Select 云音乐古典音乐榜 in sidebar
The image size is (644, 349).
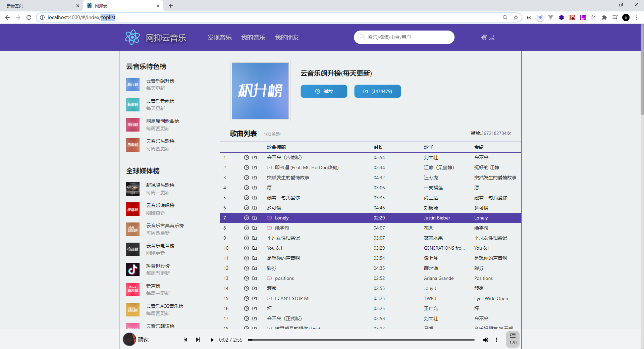pyautogui.click(x=165, y=226)
